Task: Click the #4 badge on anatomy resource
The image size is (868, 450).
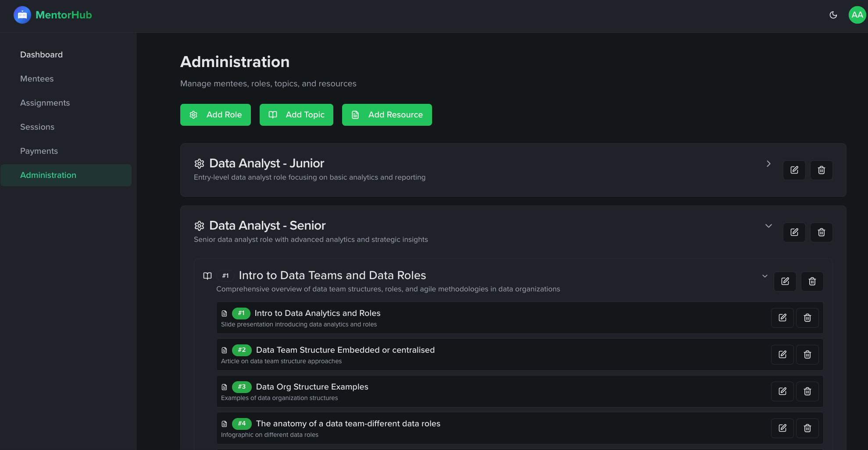Action: 242,424
